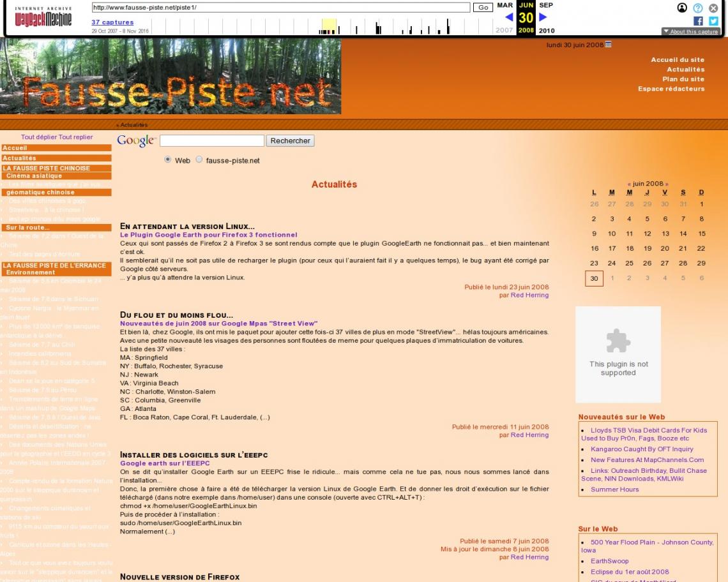Viewport: 728px width, 582px height.
Task: Open LA FAUSSE PISTE CHINOISE section
Action: (x=57, y=168)
